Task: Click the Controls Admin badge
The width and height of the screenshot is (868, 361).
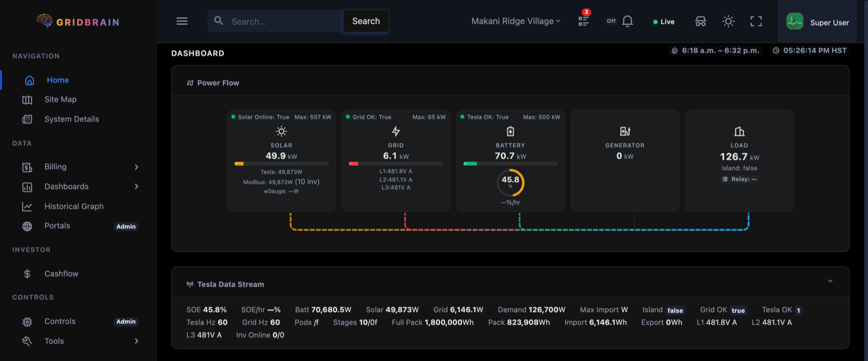Action: point(126,321)
